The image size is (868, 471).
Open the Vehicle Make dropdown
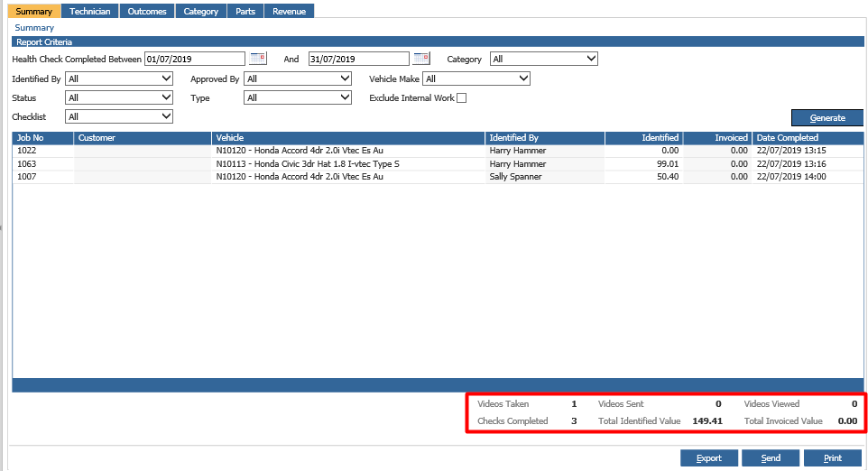point(476,78)
